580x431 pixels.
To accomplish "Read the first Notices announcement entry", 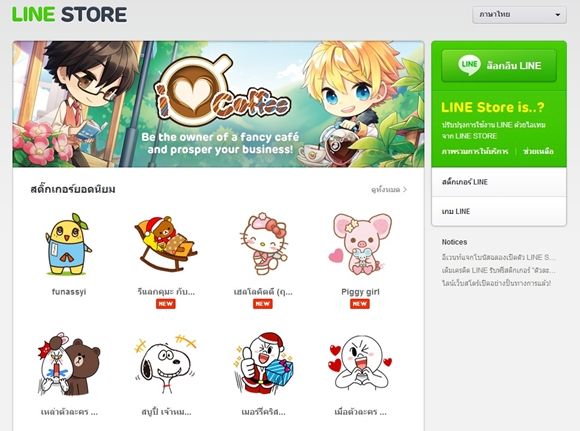I will [x=498, y=257].
